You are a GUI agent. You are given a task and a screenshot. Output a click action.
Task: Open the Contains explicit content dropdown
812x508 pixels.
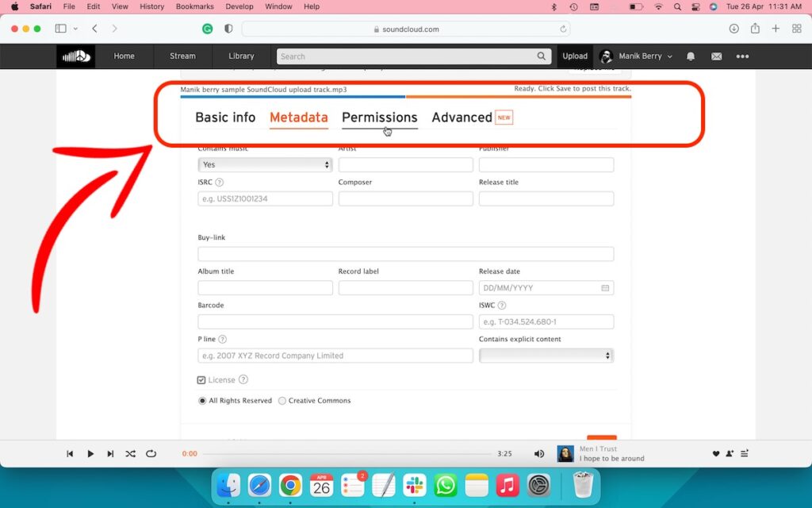click(546, 356)
